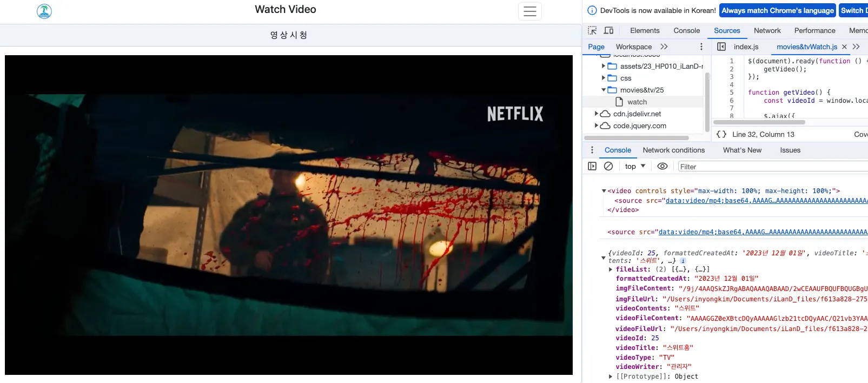The height and width of the screenshot is (383, 868).
Task: Expand the fileList array
Action: click(x=611, y=269)
